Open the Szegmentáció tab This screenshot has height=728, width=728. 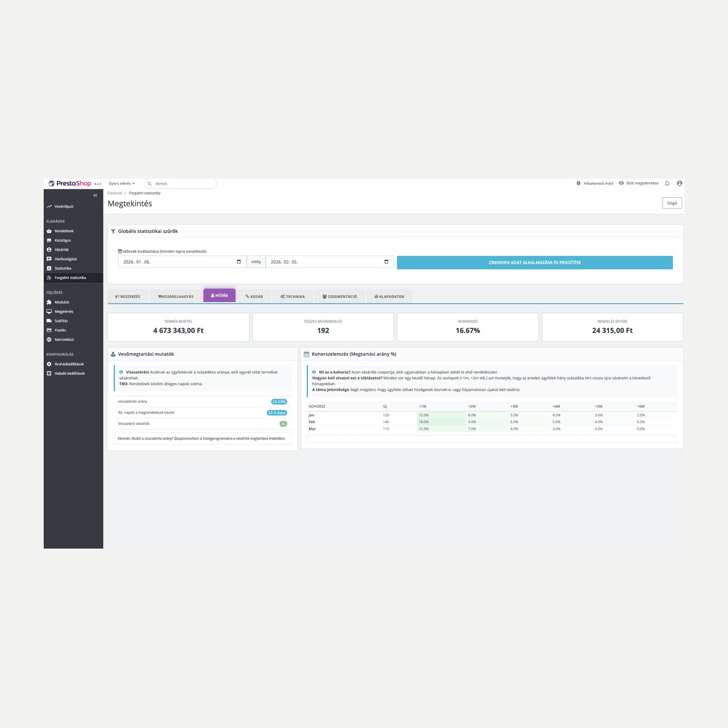(340, 296)
